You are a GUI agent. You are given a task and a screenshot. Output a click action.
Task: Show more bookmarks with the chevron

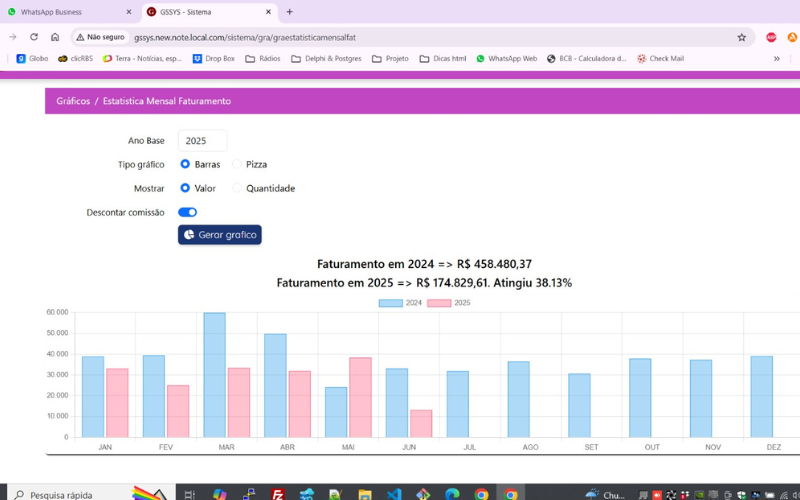[x=776, y=59]
